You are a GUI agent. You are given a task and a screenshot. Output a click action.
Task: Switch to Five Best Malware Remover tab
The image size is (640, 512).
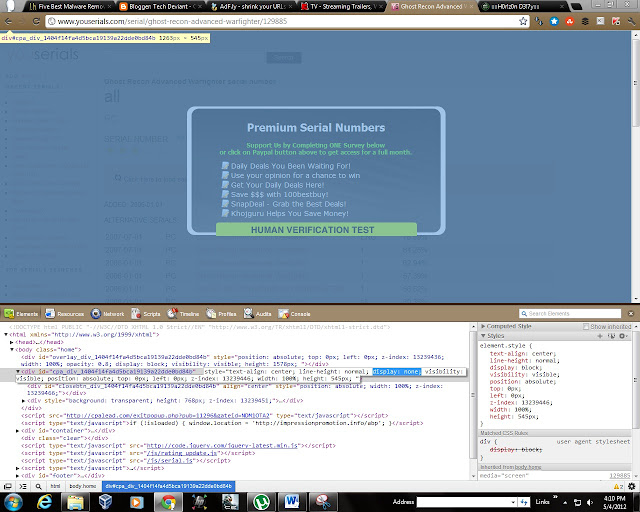tap(70, 7)
